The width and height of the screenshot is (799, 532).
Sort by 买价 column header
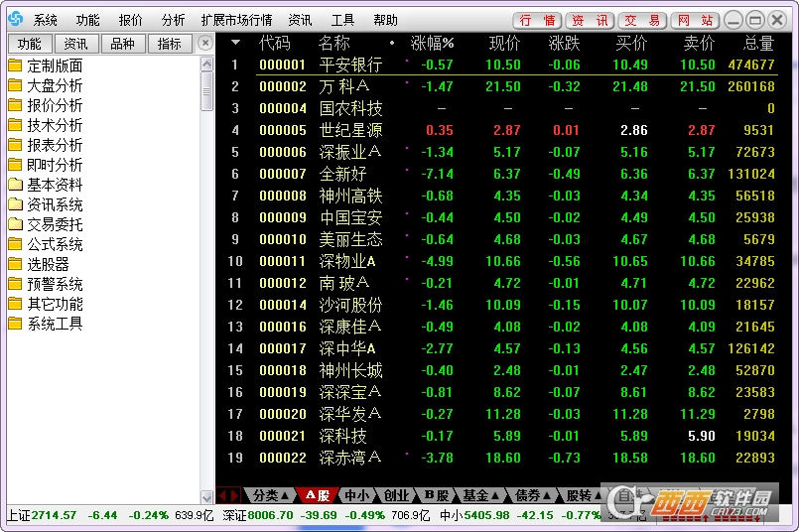[x=631, y=44]
